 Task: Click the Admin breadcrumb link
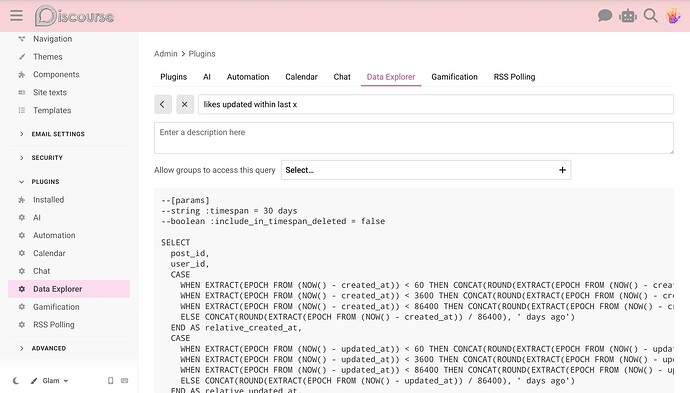tap(165, 54)
